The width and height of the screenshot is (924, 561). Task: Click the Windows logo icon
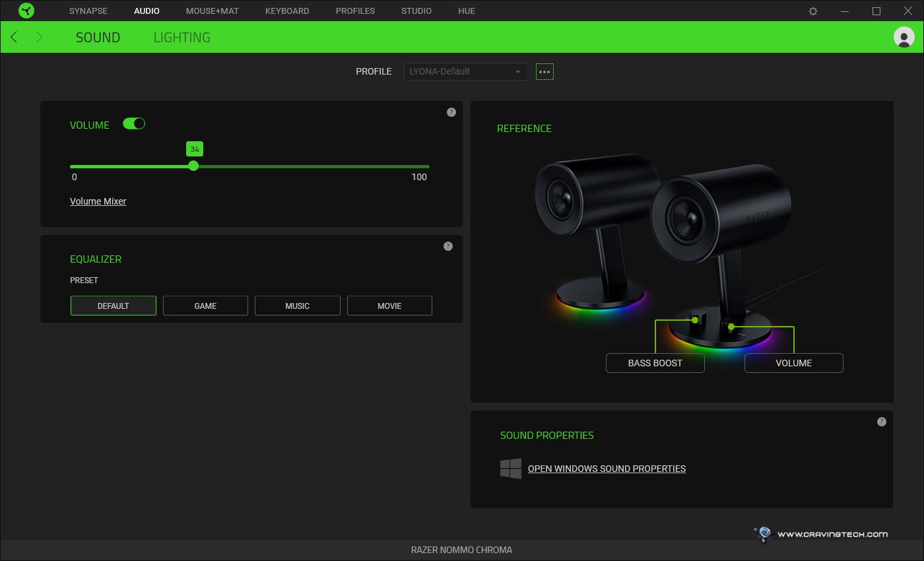[x=511, y=469]
